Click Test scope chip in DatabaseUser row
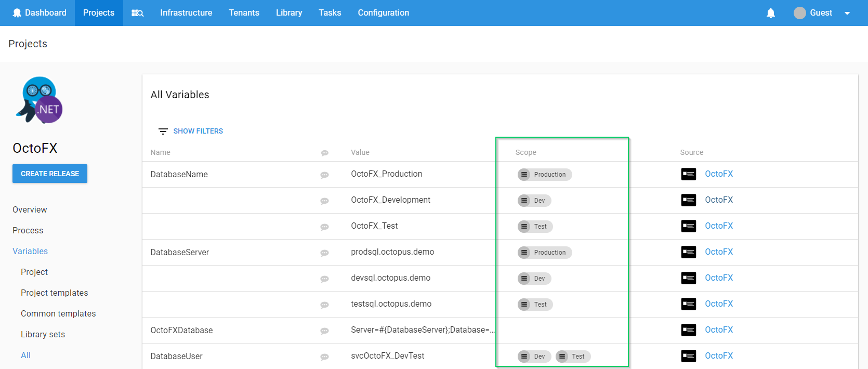Screen dimensions: 868x369 click(573, 357)
